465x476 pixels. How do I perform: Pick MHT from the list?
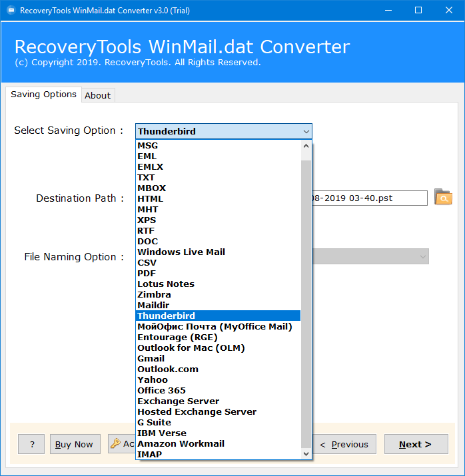[x=218, y=209]
